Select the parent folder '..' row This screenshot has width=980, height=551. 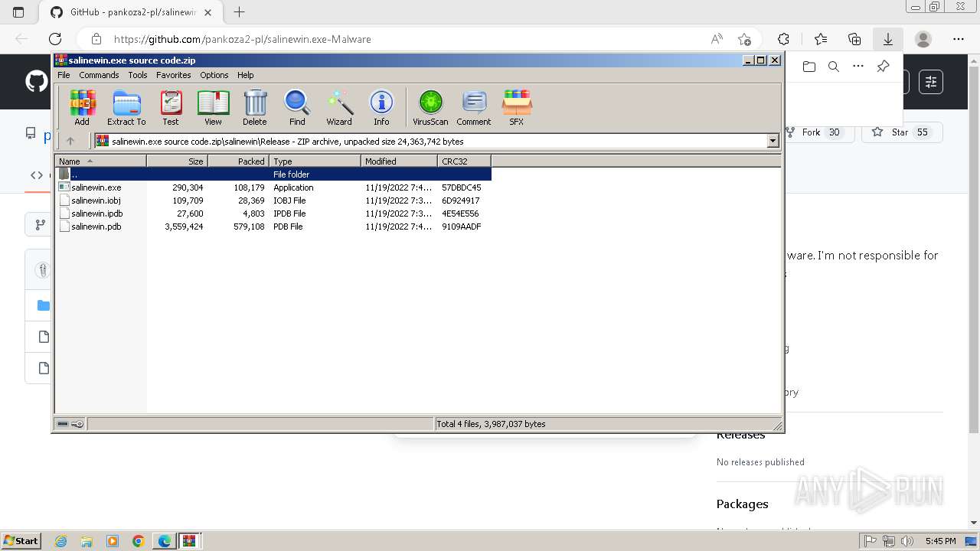click(x=273, y=174)
